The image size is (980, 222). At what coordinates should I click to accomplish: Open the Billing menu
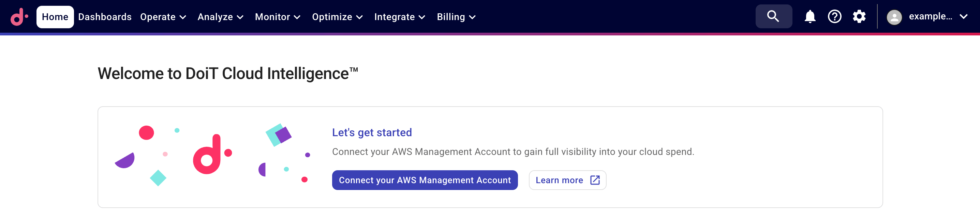pos(455,17)
